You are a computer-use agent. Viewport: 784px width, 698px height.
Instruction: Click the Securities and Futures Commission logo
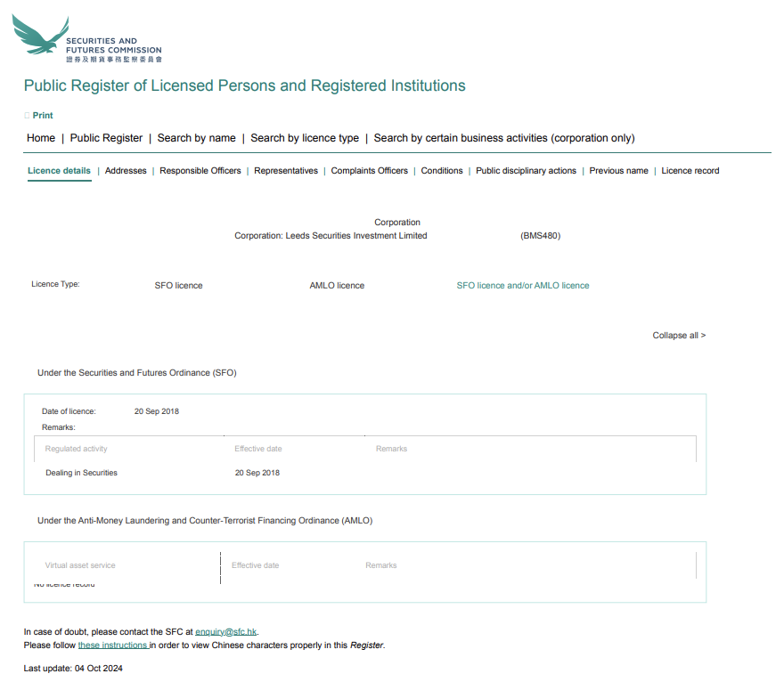pyautogui.click(x=86, y=38)
